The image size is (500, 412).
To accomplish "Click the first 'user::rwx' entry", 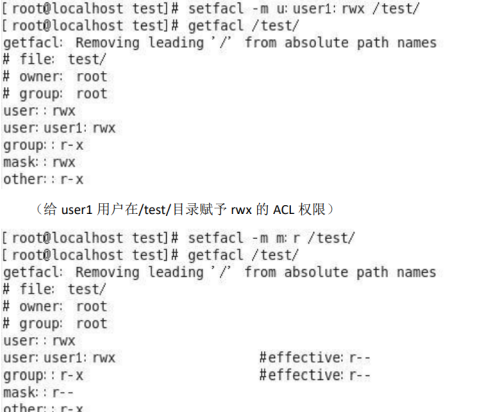I will coord(39,111).
